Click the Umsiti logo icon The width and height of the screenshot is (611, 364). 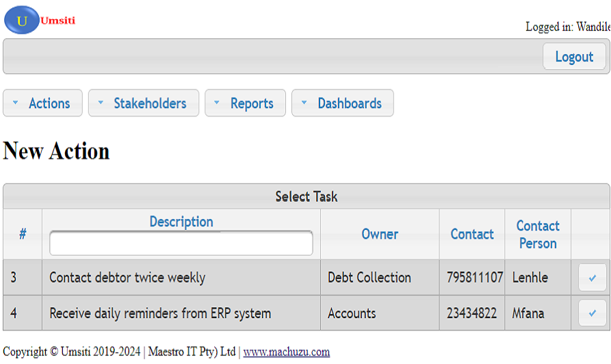[x=22, y=20]
